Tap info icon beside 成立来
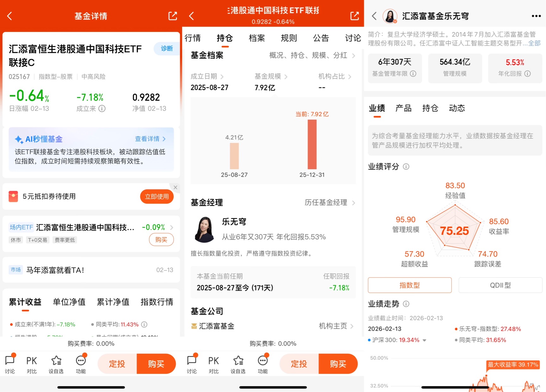 pos(102,109)
